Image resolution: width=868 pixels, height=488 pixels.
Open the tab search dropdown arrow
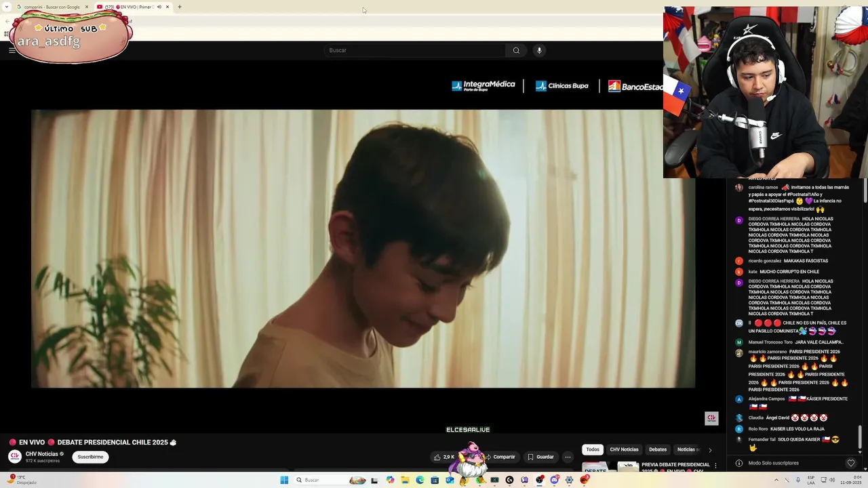(7, 7)
